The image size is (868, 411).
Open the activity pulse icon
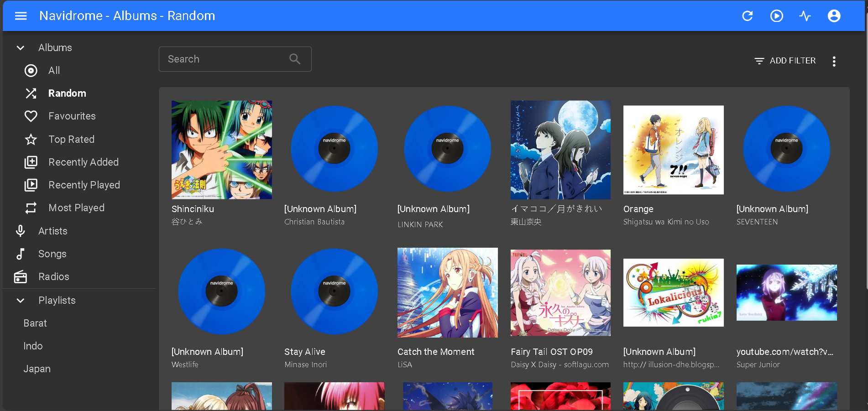click(805, 16)
